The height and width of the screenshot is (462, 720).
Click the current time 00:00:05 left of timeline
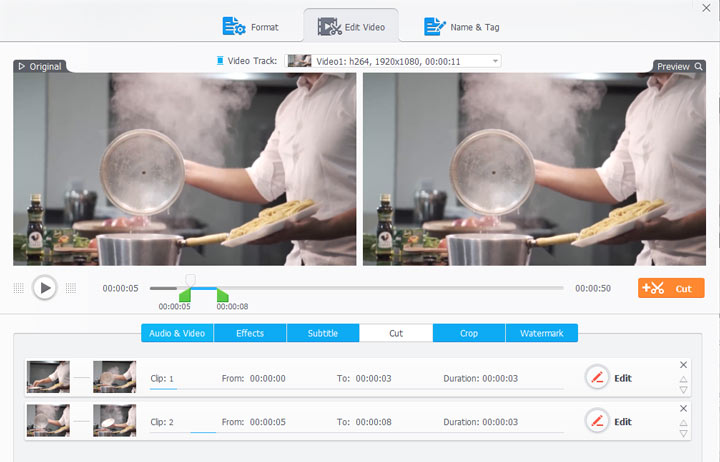tap(120, 288)
